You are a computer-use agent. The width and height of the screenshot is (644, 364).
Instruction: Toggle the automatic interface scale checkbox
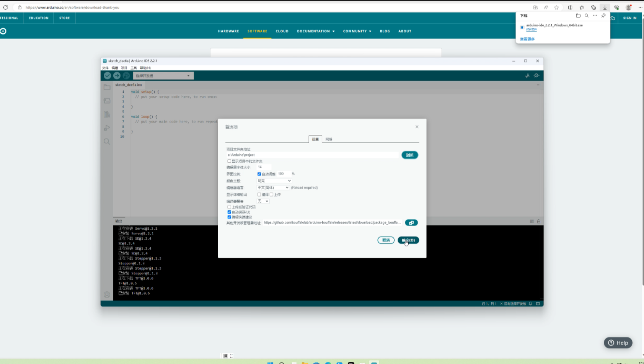click(x=259, y=174)
